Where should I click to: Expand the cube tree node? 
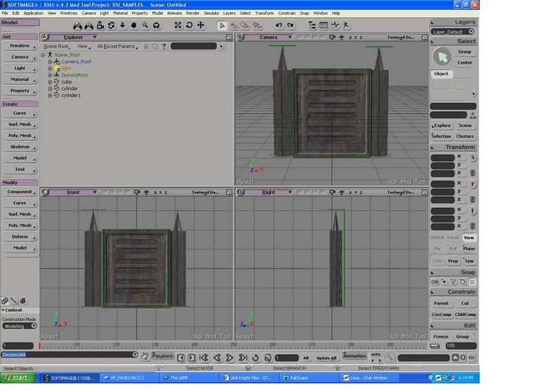[50, 82]
